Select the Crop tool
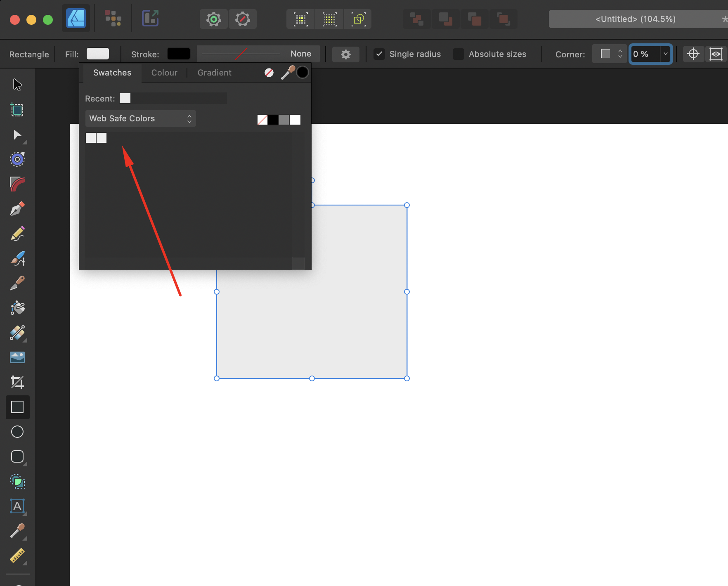 (x=17, y=382)
